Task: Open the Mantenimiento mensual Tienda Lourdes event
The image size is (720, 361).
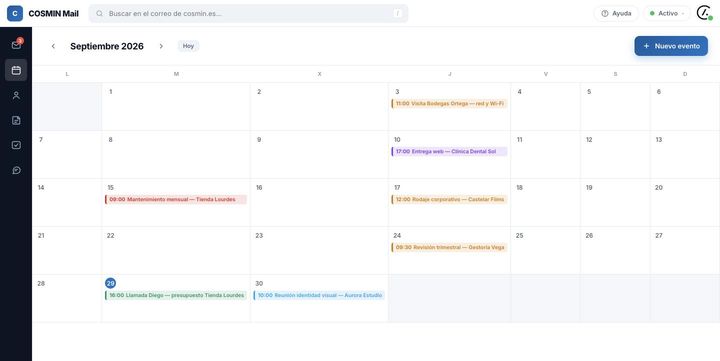Action: pyautogui.click(x=176, y=199)
